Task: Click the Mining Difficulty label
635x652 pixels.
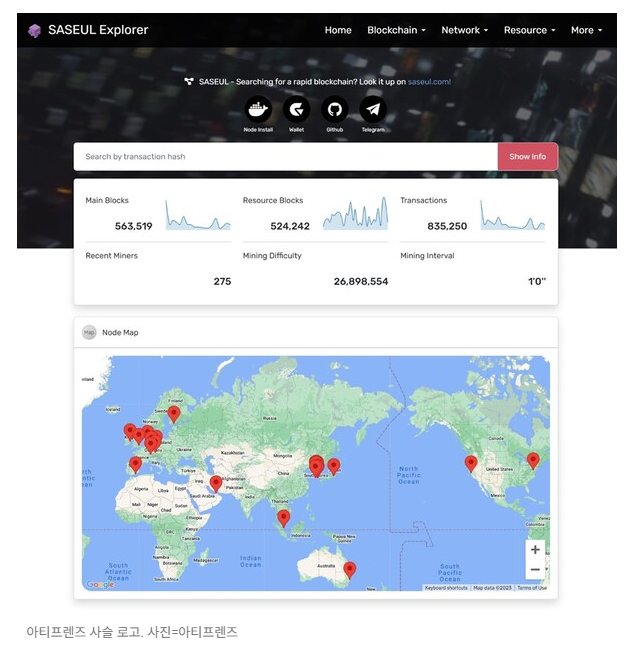Action: point(272,256)
